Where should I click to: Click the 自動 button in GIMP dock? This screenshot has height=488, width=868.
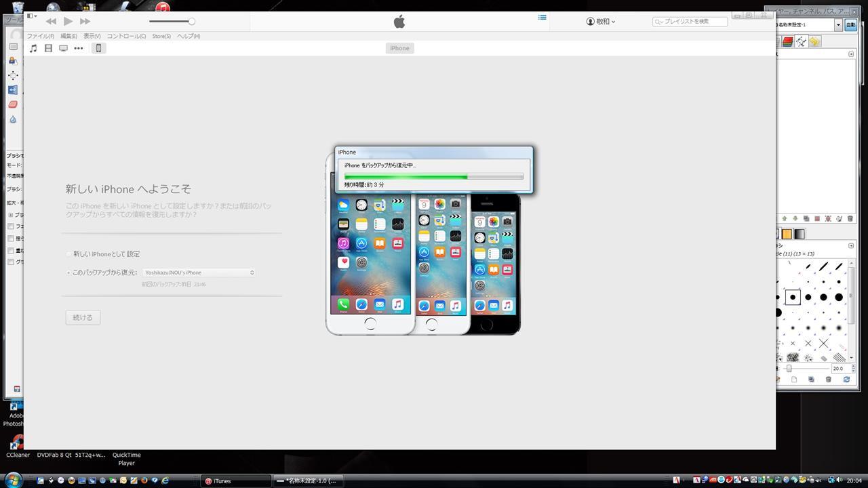click(x=850, y=25)
